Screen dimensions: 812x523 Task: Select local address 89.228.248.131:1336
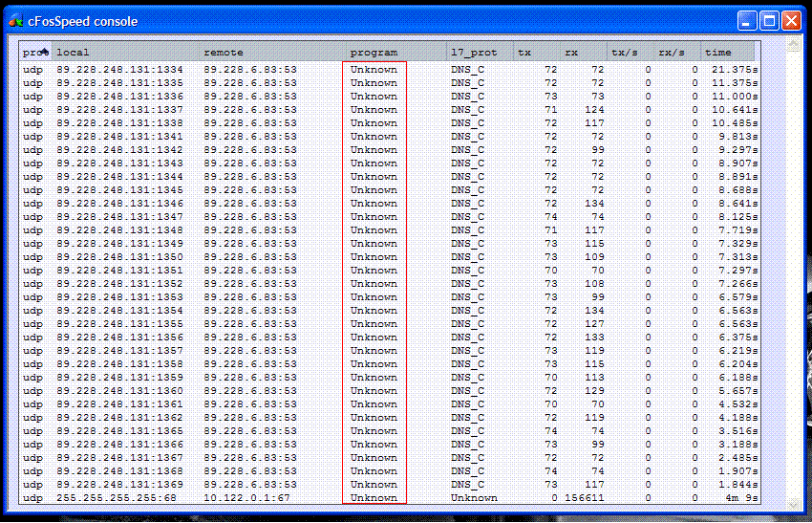[119, 97]
